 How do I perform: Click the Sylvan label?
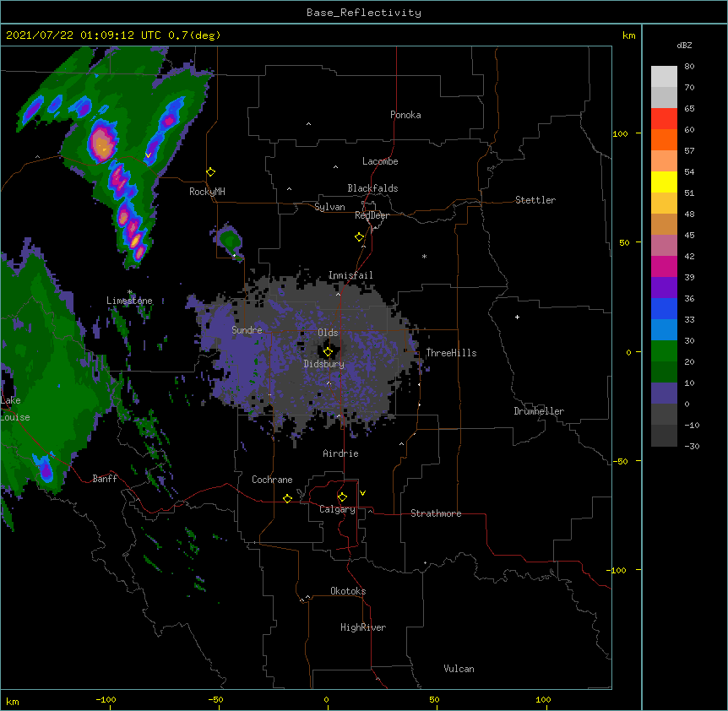point(329,207)
